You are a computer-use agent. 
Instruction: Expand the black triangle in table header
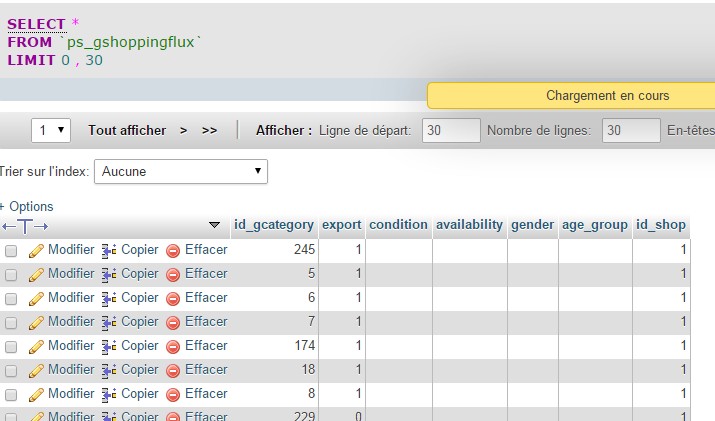(214, 225)
